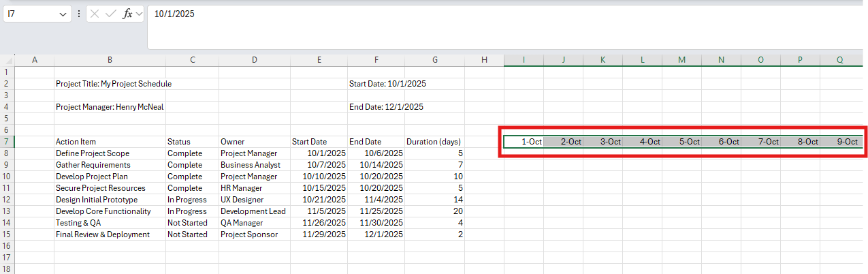Click the Insert Function fx icon
Screen dimensions: 868x274
[x=127, y=14]
